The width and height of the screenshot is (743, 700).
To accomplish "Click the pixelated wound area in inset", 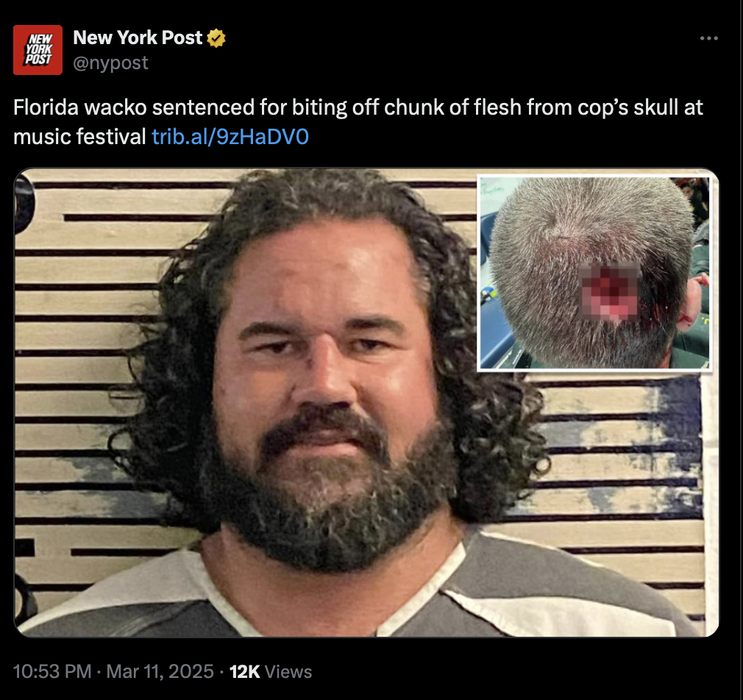I will 610,290.
